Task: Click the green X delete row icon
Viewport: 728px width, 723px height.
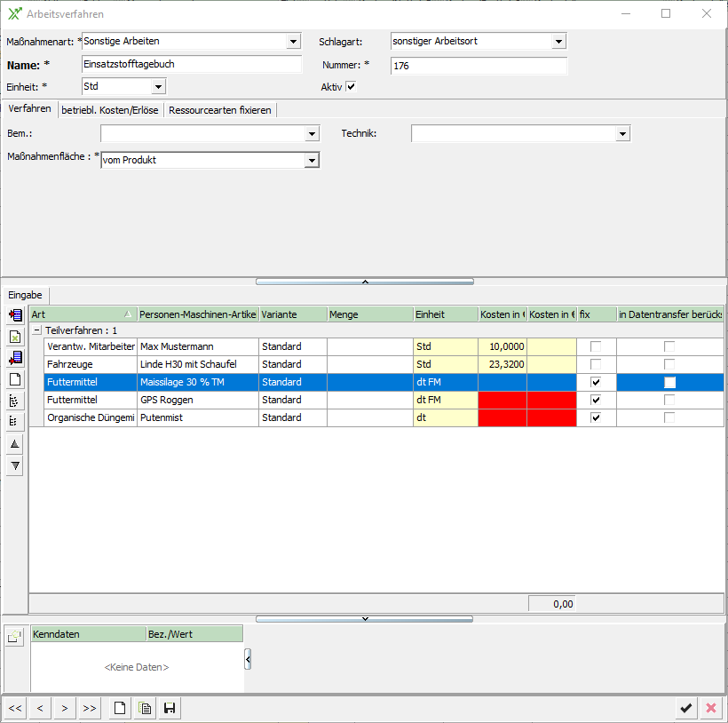Action: (14, 337)
